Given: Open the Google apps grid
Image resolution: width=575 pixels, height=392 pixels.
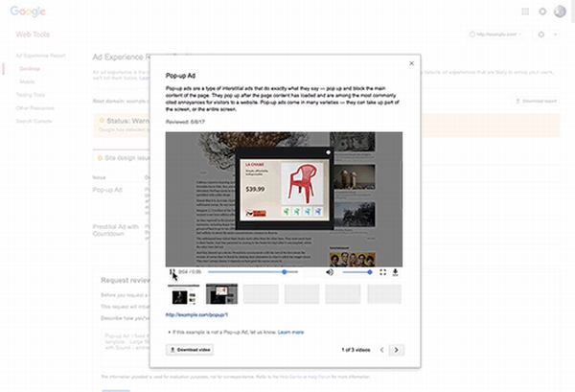Looking at the screenshot, I should tap(525, 12).
